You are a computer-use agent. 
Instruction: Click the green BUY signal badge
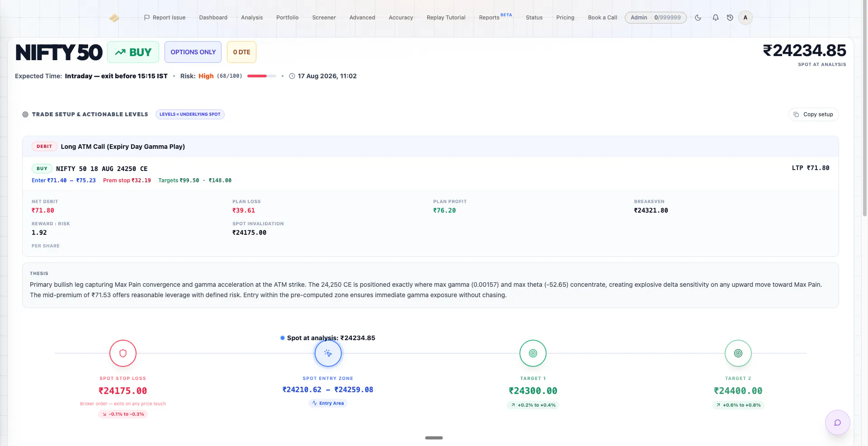tap(133, 52)
